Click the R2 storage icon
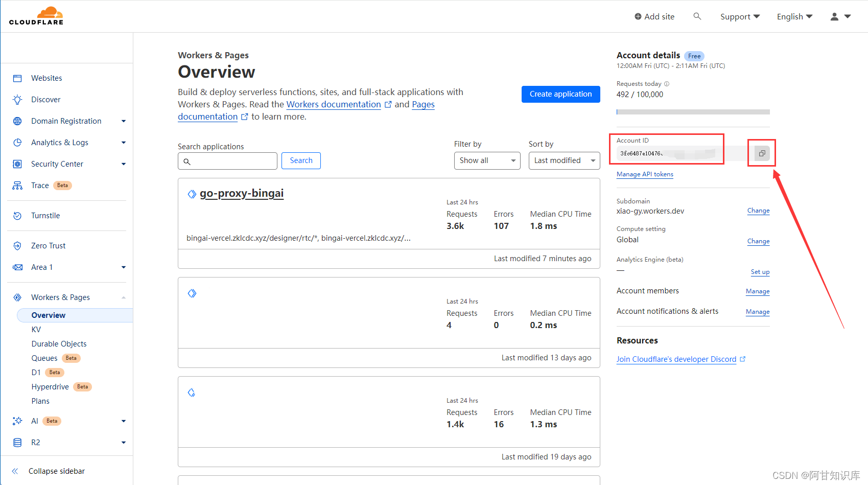 click(x=17, y=443)
